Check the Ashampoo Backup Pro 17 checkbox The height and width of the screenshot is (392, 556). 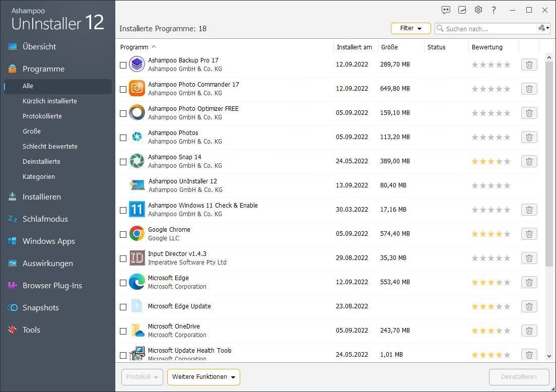[x=123, y=65]
